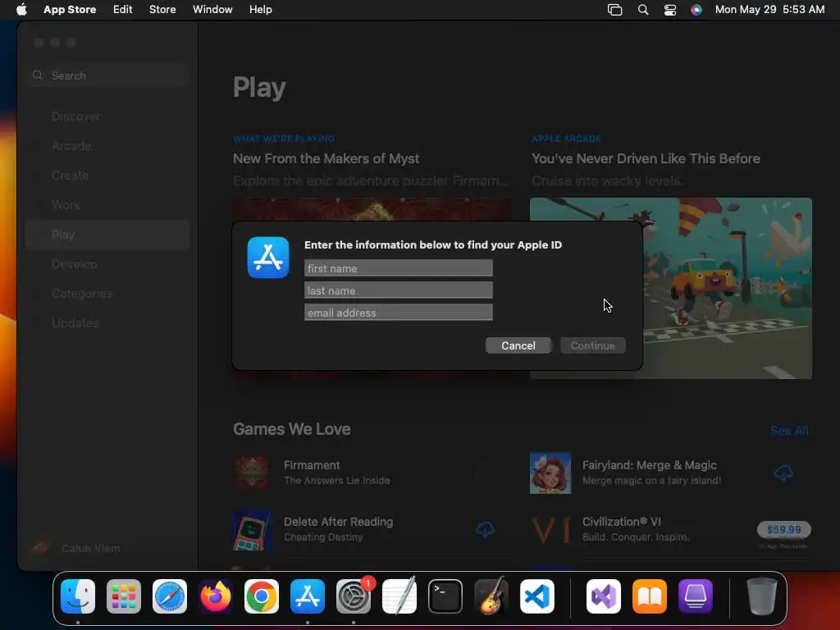Open the Firmament game icon
The height and width of the screenshot is (630, 840).
point(251,473)
